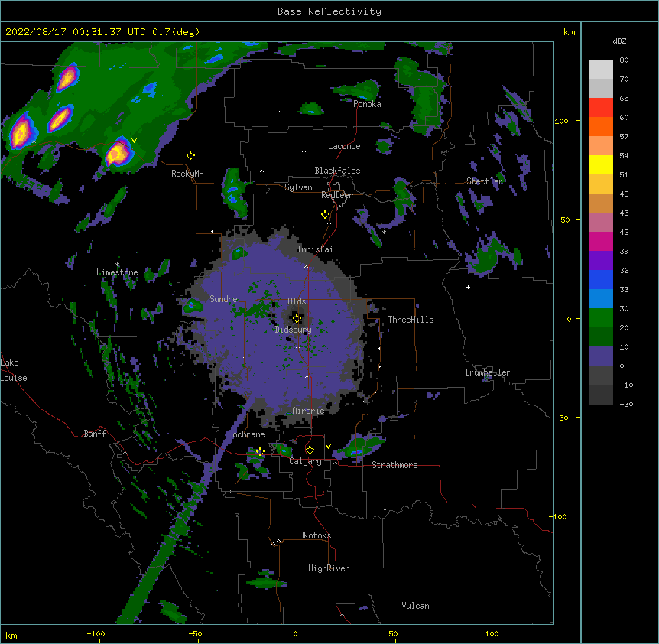Click the Sylvan label
This screenshot has width=659, height=644.
pyautogui.click(x=298, y=187)
